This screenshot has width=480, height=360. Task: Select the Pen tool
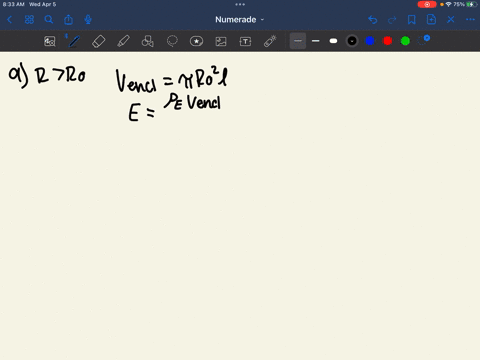pyautogui.click(x=74, y=41)
